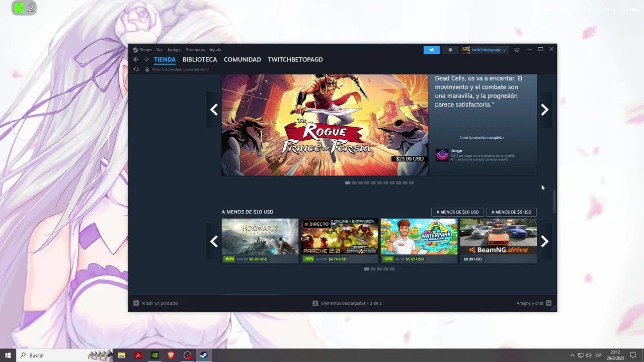Select last dot under under-$10 row
The image size is (644, 362).
click(392, 269)
